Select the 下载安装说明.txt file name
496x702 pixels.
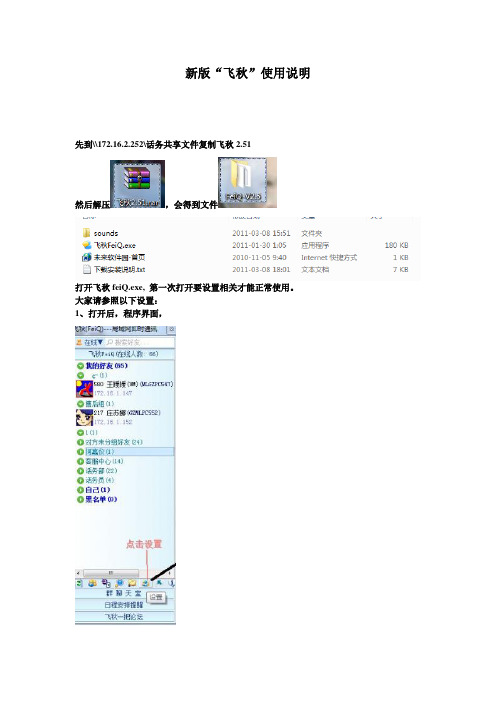point(120,269)
